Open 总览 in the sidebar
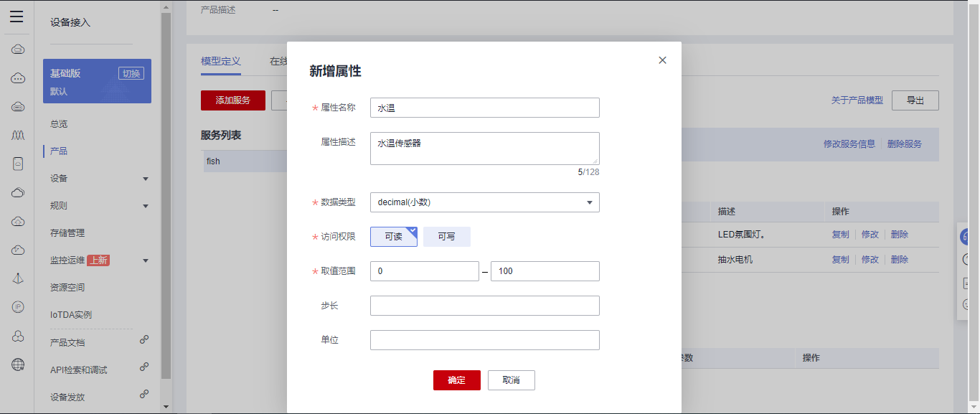The width and height of the screenshot is (980, 414). click(59, 124)
